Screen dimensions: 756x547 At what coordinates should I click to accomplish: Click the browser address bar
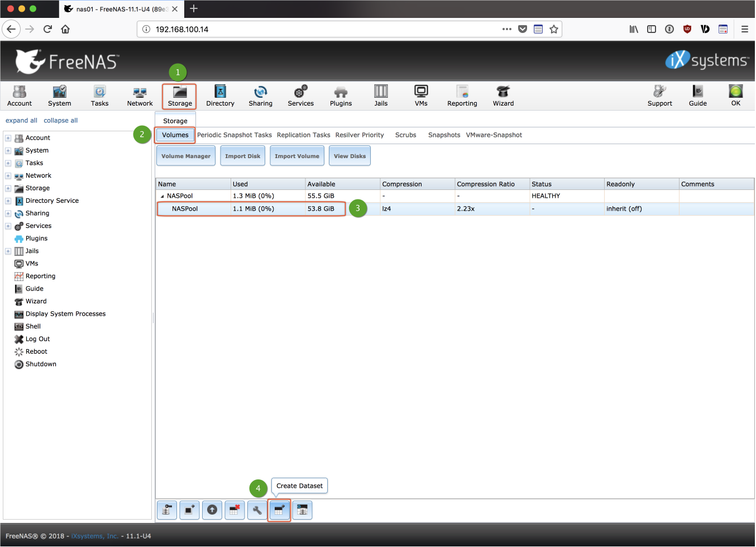pyautogui.click(x=324, y=30)
